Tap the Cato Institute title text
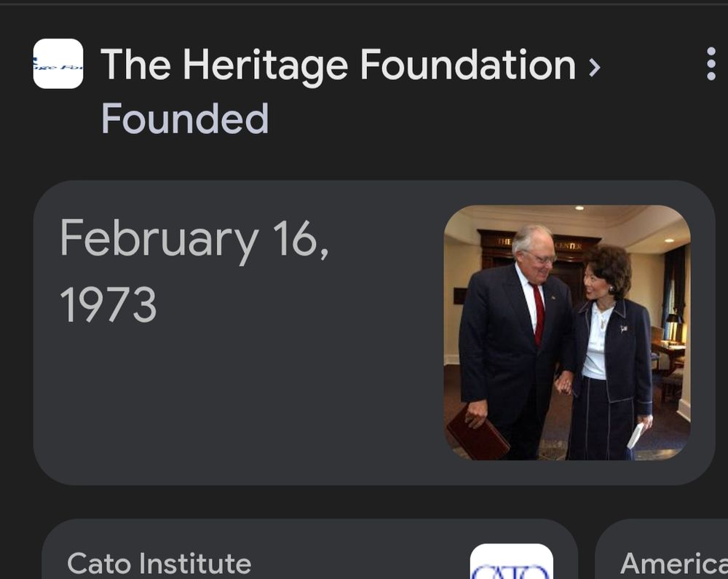 click(x=158, y=562)
